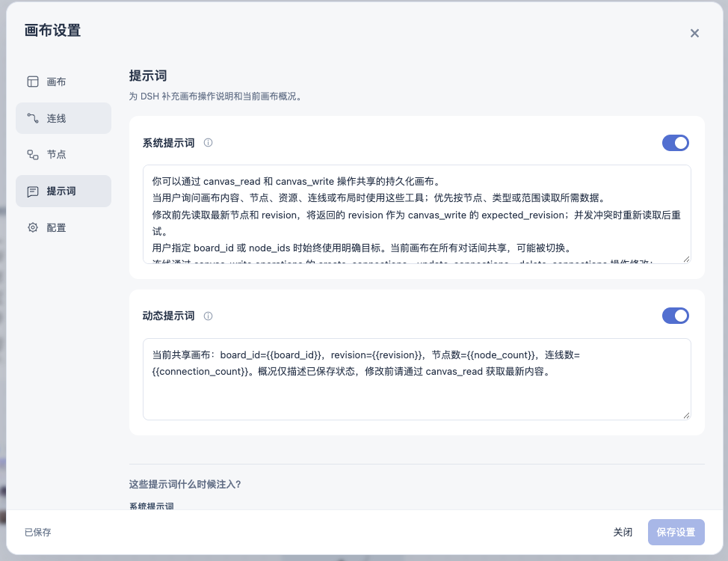
Task: Click the 动态提示词 textarea resize handle
Action: [x=687, y=416]
